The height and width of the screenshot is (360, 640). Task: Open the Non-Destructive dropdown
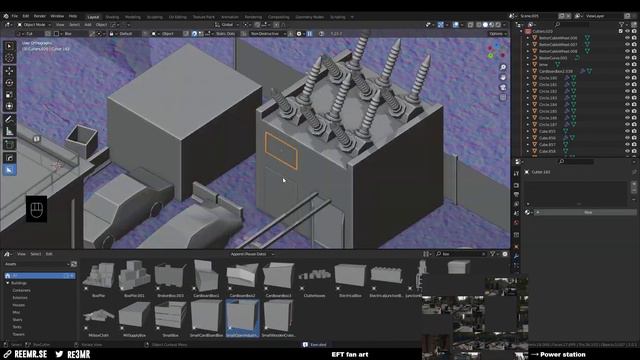click(267, 34)
